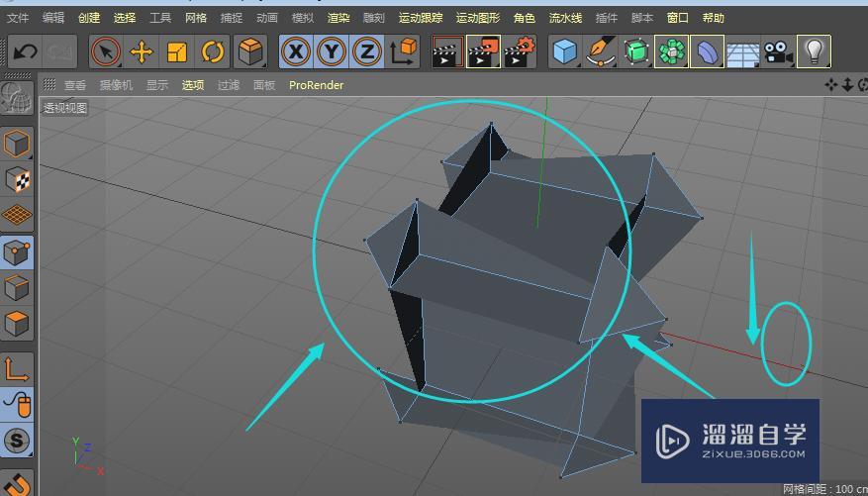Add a Light object
This screenshot has width=868, height=496.
(x=814, y=52)
